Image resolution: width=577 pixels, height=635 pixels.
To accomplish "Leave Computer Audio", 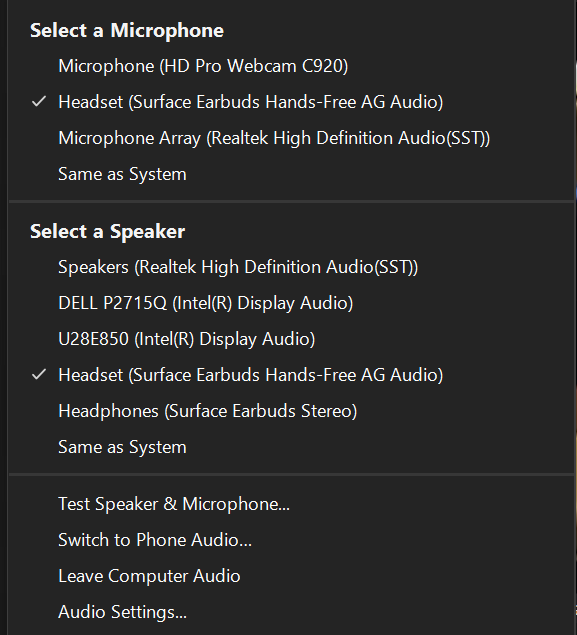I will [290, 576].
